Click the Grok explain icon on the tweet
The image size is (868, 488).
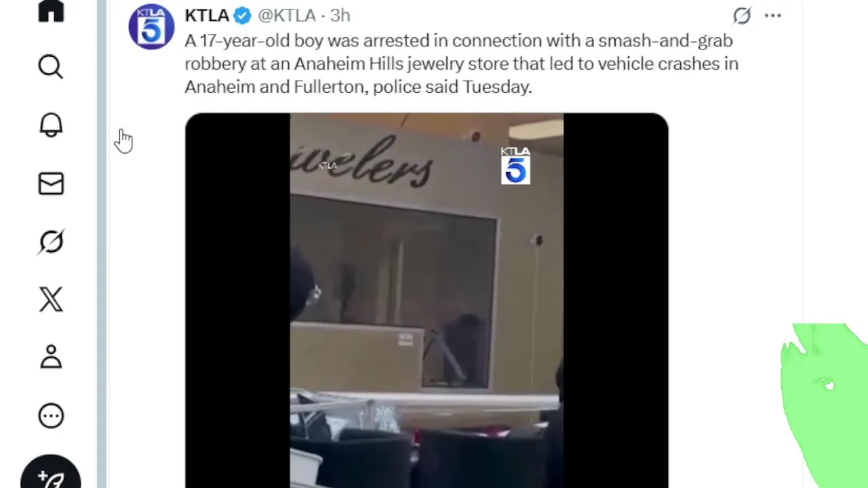[x=742, y=15]
